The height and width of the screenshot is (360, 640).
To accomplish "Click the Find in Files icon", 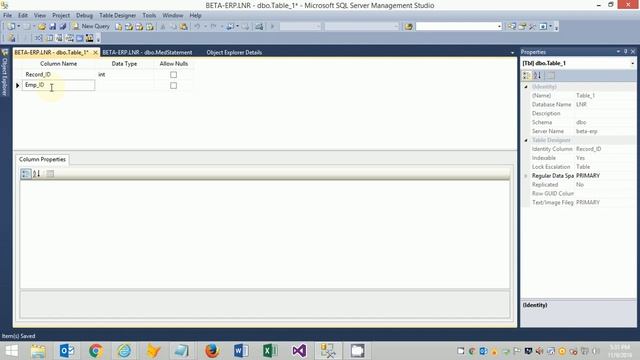I will click(x=408, y=27).
